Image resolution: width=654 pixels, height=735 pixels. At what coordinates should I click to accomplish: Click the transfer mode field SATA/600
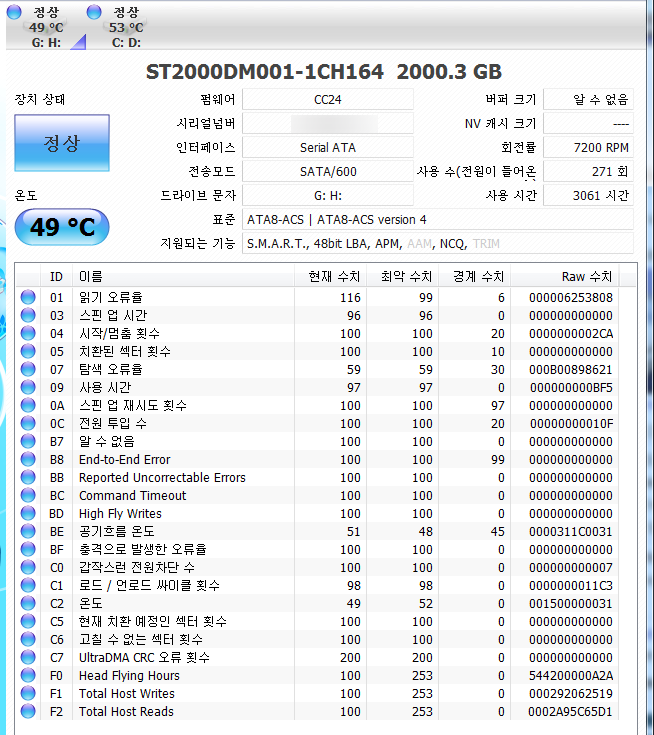coord(328,172)
